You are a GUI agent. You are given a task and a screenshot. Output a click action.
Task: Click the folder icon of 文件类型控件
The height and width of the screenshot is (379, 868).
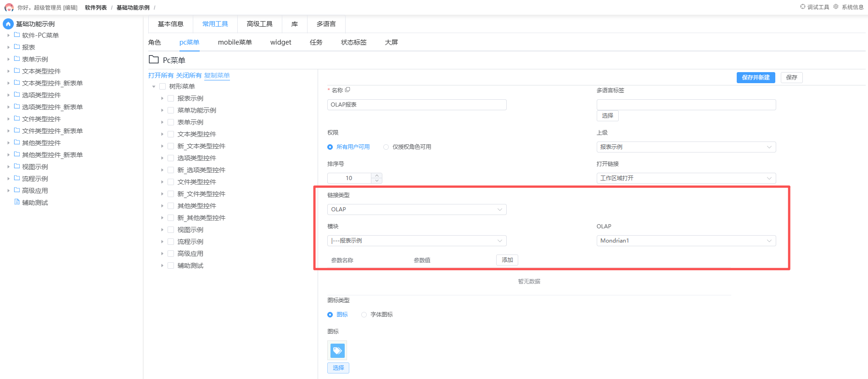[17, 119]
